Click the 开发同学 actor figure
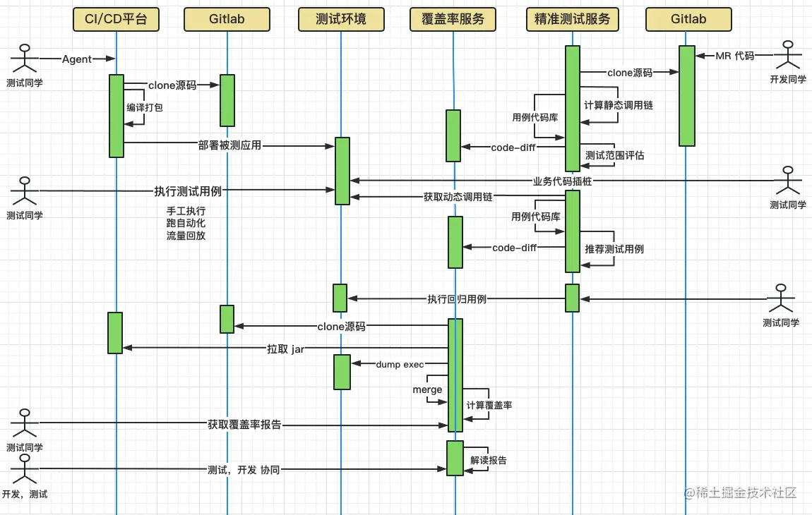The height and width of the screenshot is (515, 812). 788,55
